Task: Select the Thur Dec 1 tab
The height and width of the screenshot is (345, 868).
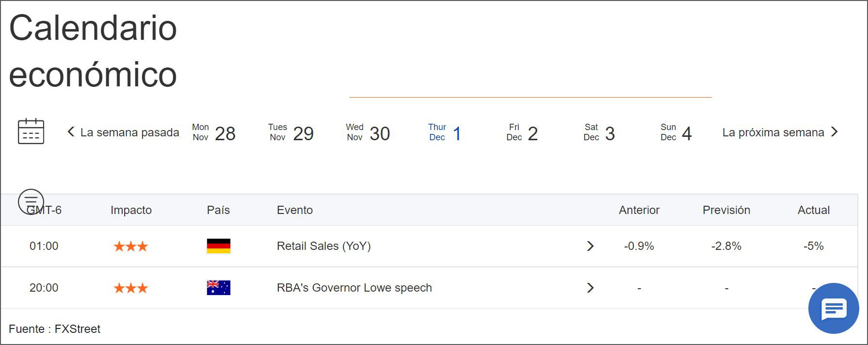Action: pyautogui.click(x=445, y=133)
